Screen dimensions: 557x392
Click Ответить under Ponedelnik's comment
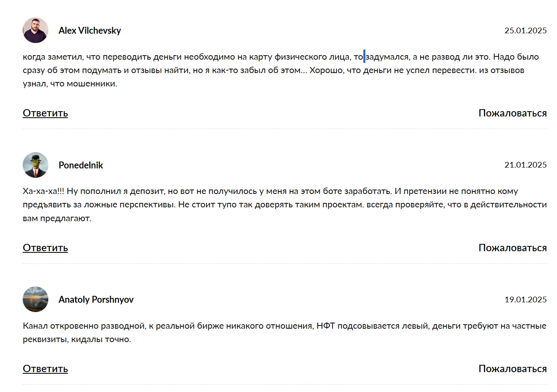[45, 248]
